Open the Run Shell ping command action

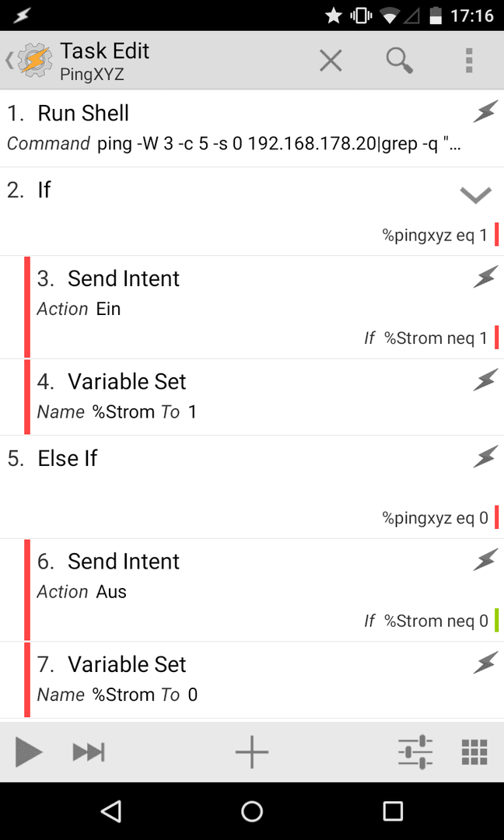pos(252,128)
